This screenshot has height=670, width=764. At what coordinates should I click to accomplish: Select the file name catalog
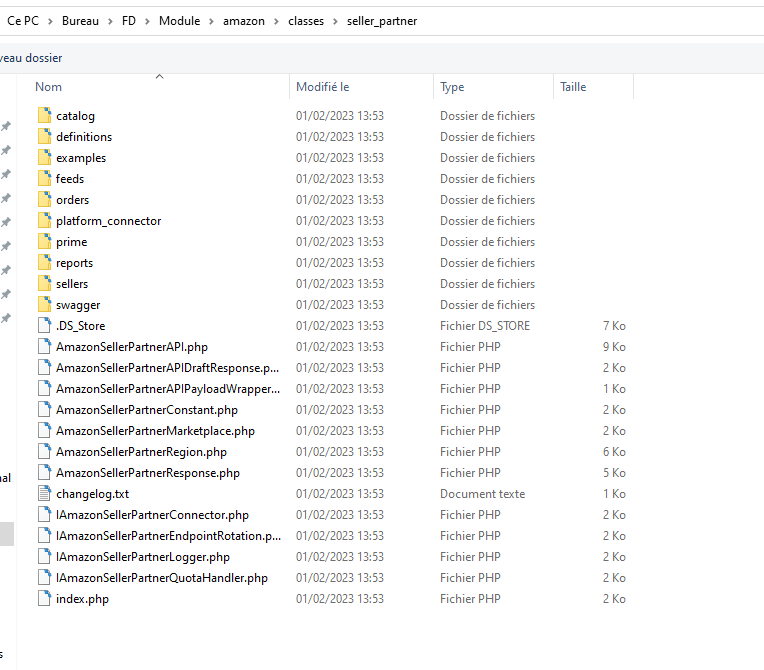click(x=76, y=116)
